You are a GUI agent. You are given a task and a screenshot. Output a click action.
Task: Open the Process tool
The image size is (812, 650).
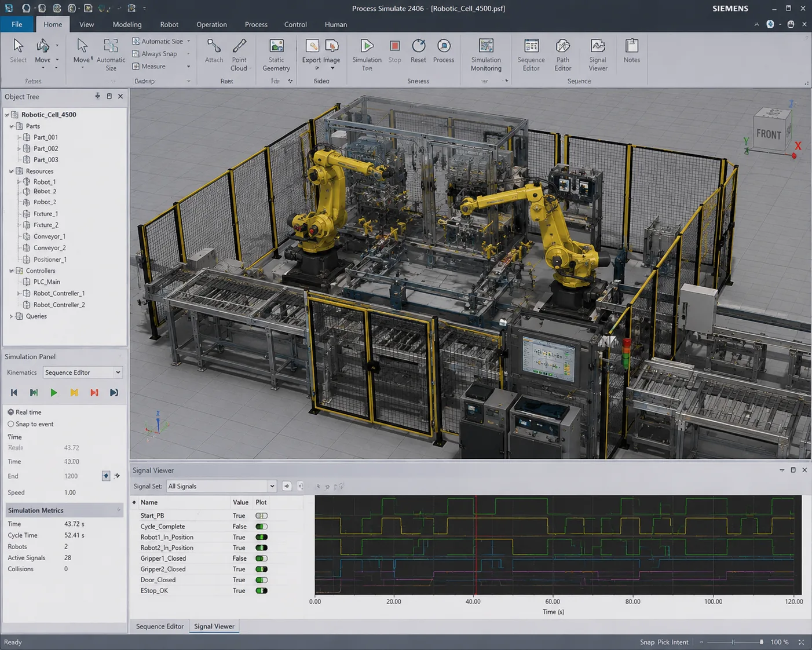[x=444, y=52]
